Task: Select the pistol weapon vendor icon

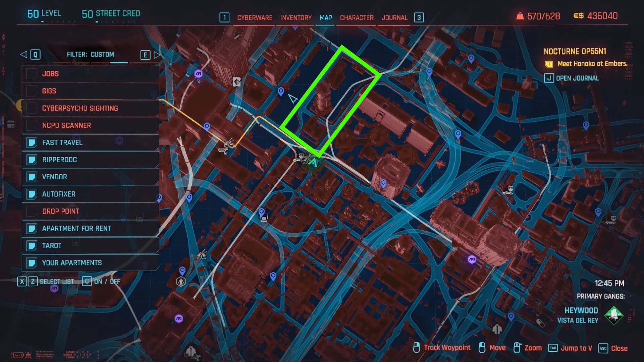Action: [x=223, y=152]
